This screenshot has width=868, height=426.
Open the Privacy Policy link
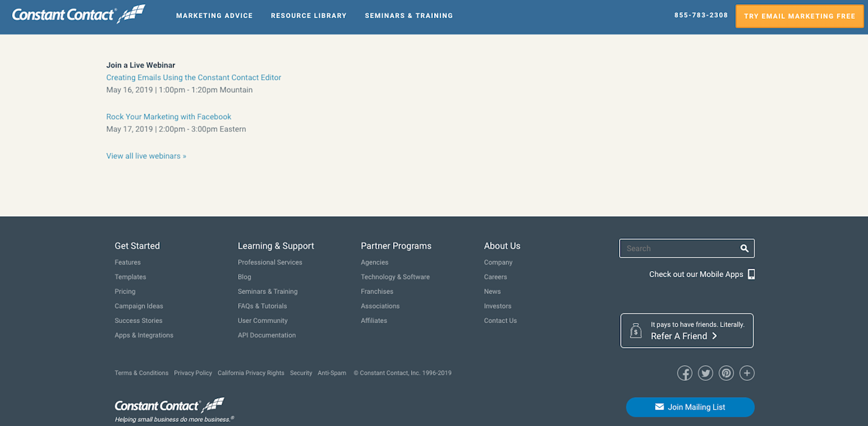point(193,373)
